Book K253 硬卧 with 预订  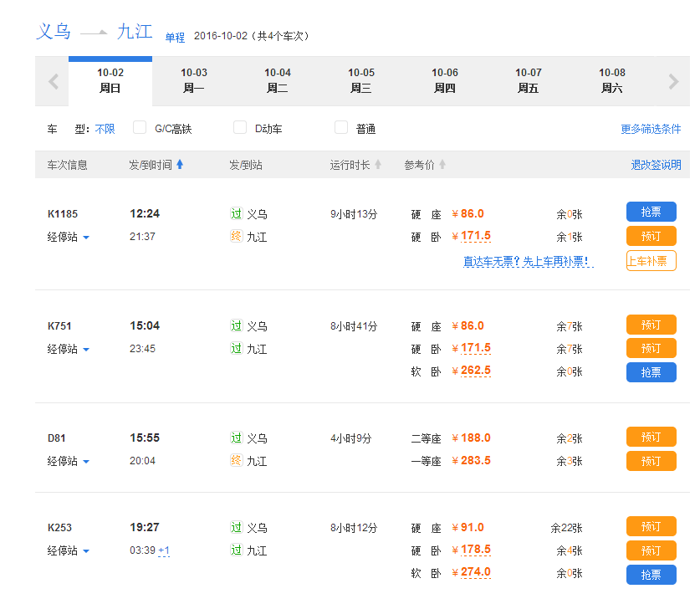651,550
